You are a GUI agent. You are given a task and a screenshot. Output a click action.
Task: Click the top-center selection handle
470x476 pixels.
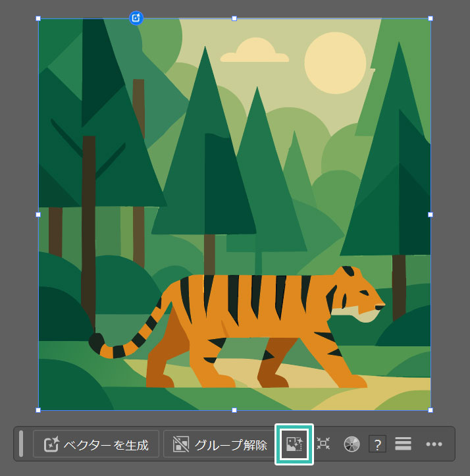point(234,18)
